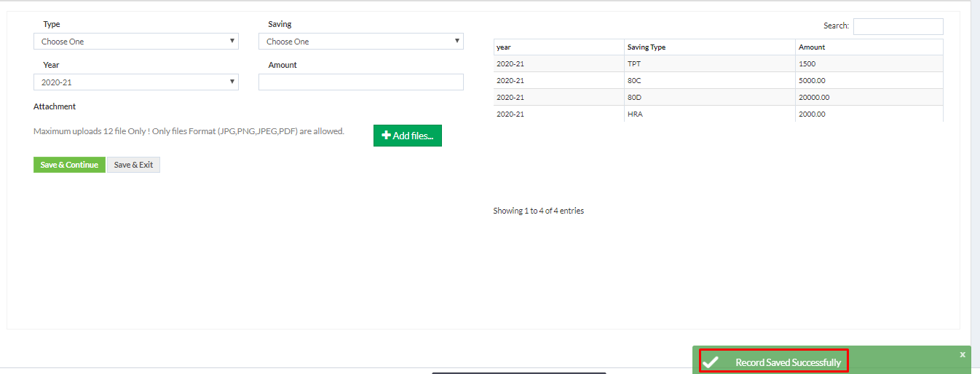The height and width of the screenshot is (374, 980).
Task: Open the Year dropdown showing 2020-21
Action: click(136, 82)
